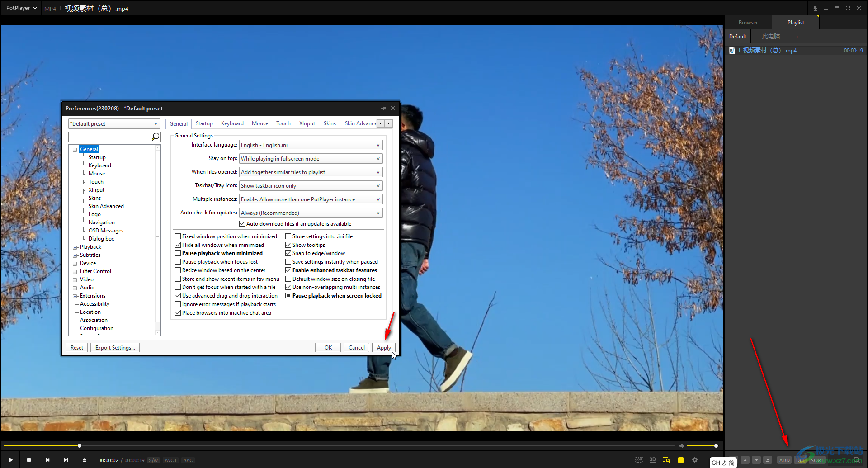Pin the player window on top

coord(815,8)
